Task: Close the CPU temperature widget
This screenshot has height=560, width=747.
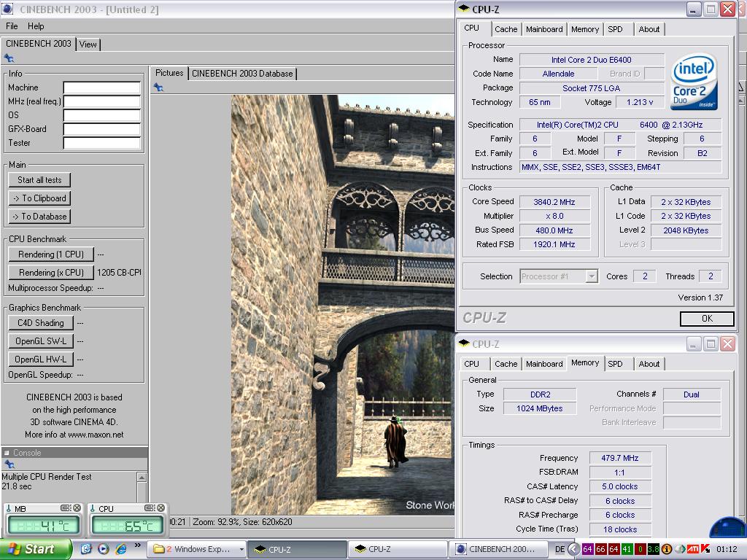Action: pos(160,508)
